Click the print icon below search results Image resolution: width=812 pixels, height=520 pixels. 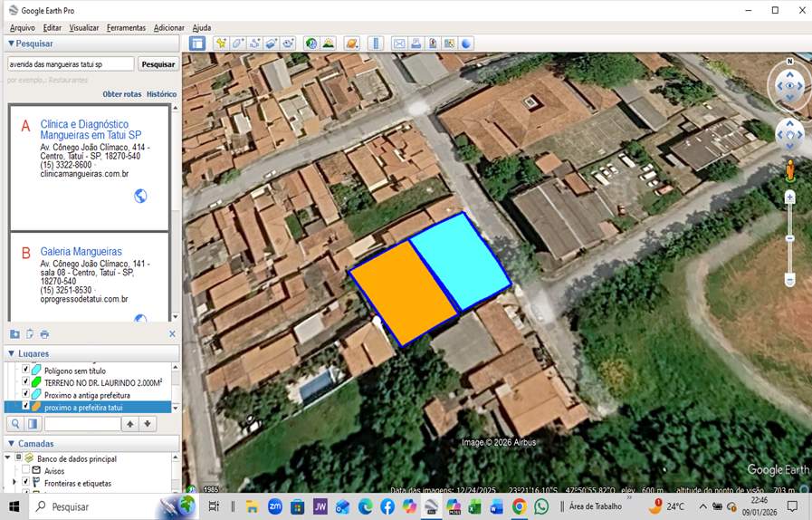click(44, 334)
